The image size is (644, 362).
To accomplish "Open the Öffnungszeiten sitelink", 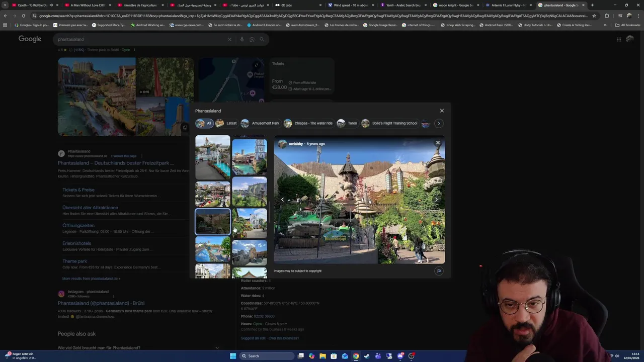I will (x=78, y=226).
